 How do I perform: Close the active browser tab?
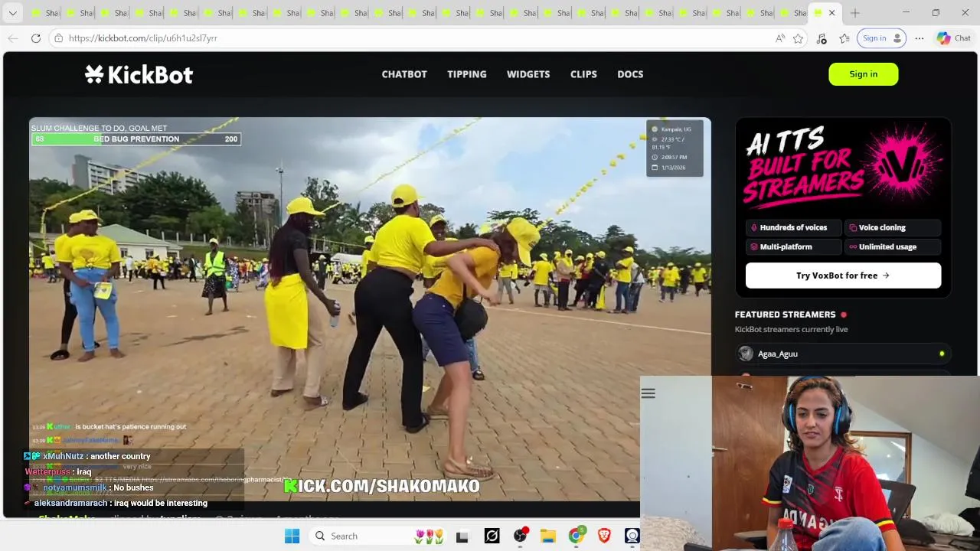[x=831, y=13]
